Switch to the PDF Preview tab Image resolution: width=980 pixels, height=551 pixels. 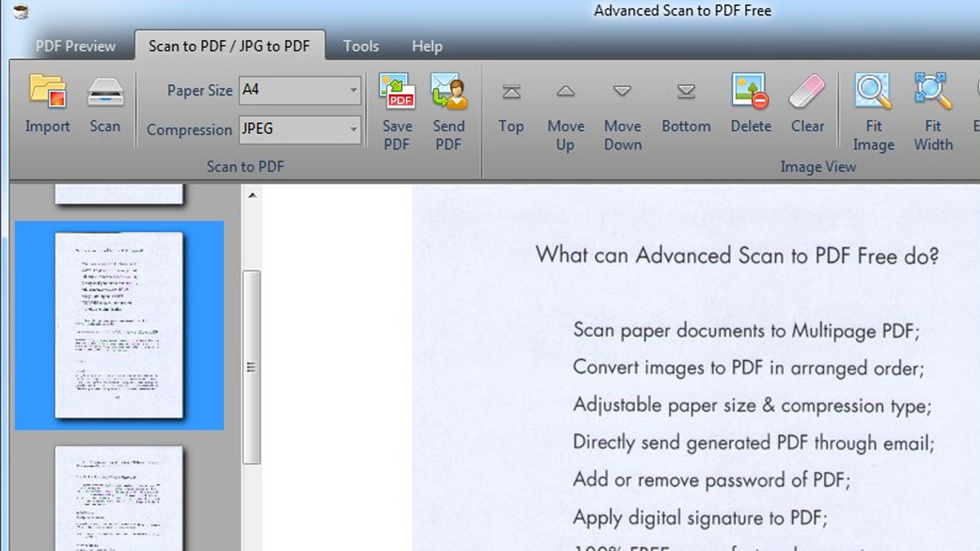tap(76, 47)
